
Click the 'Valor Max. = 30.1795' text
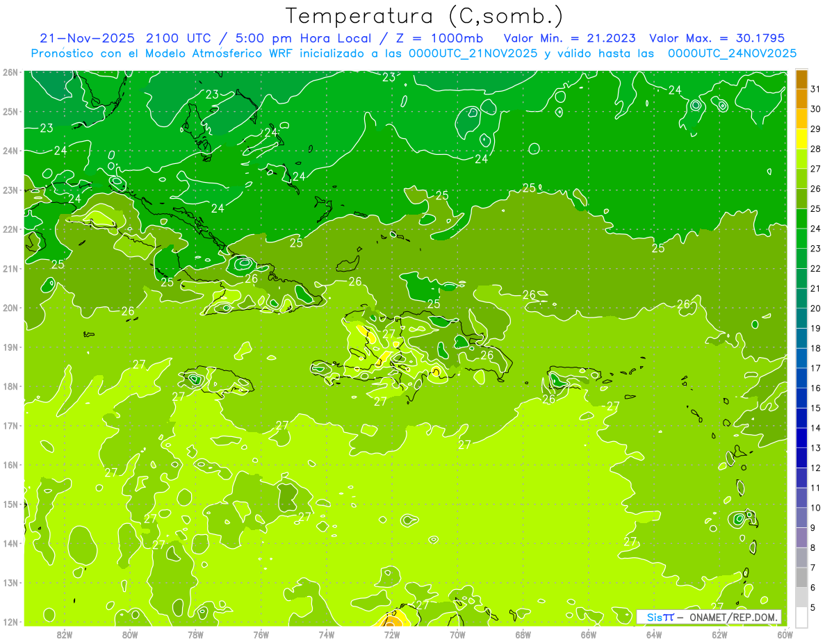pos(717,38)
